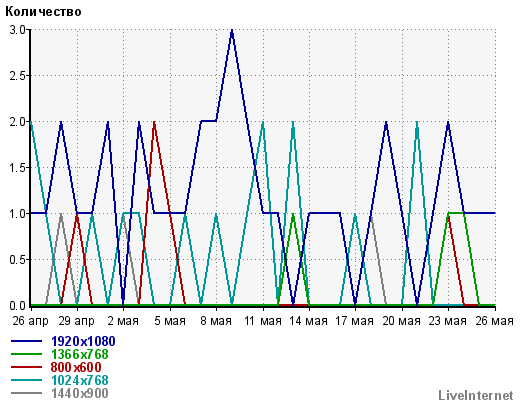Click the red 800x600 peak at 2.0

pos(154,122)
